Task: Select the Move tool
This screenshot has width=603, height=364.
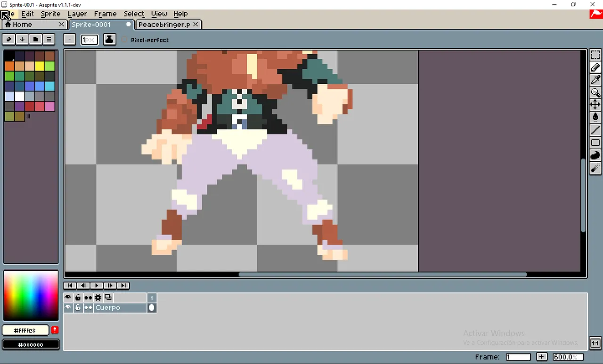Action: 595,105
